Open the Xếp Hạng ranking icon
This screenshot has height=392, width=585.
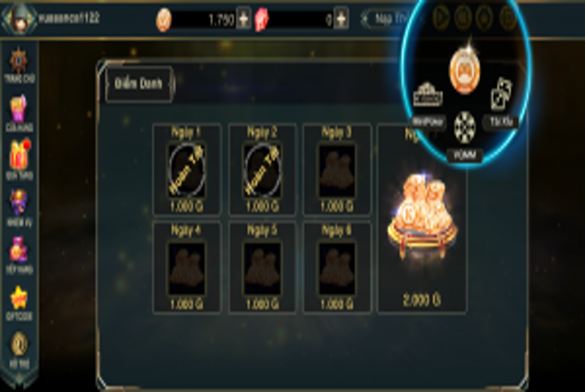click(19, 255)
